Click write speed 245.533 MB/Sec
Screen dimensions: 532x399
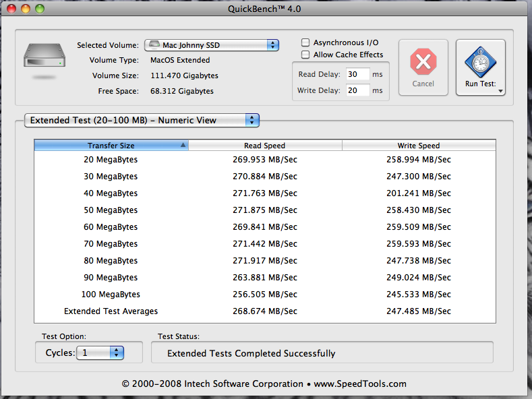pos(419,295)
